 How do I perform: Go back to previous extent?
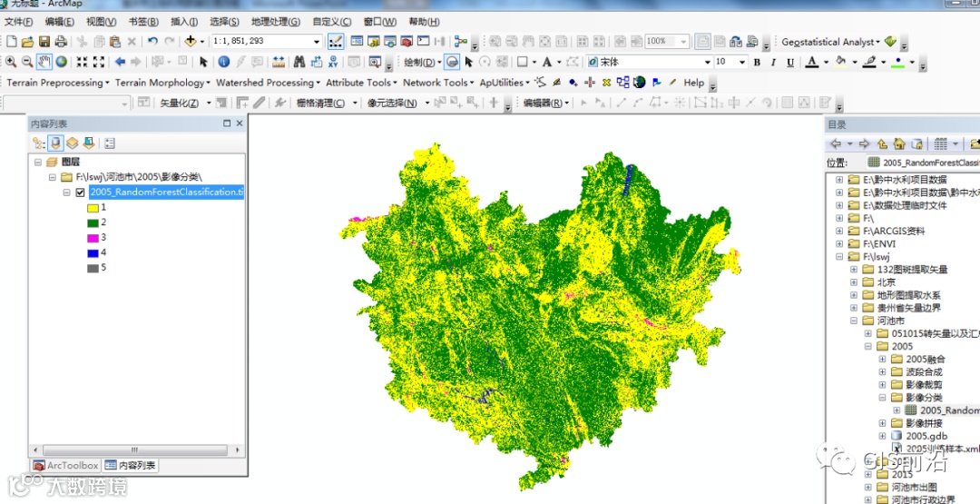[120, 62]
